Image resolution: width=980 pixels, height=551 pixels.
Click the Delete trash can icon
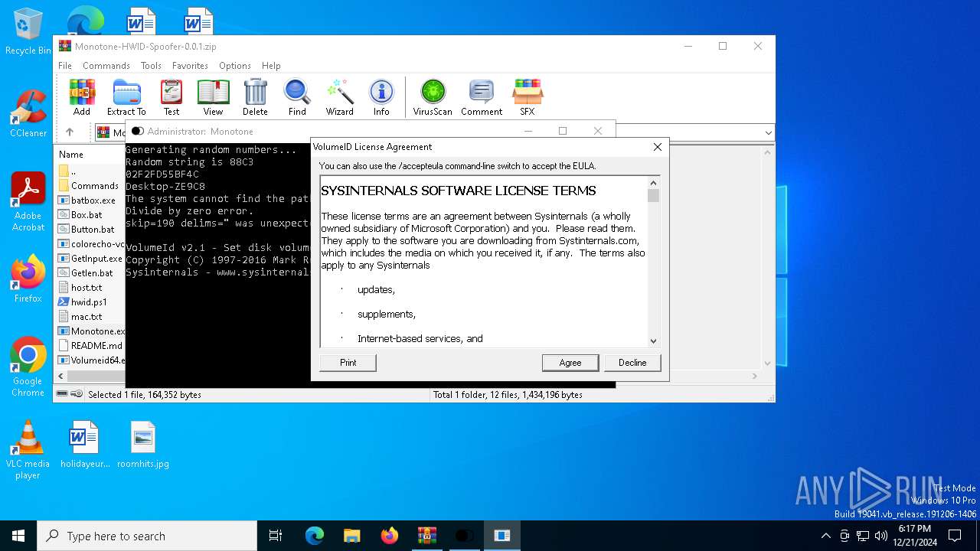[x=255, y=97]
